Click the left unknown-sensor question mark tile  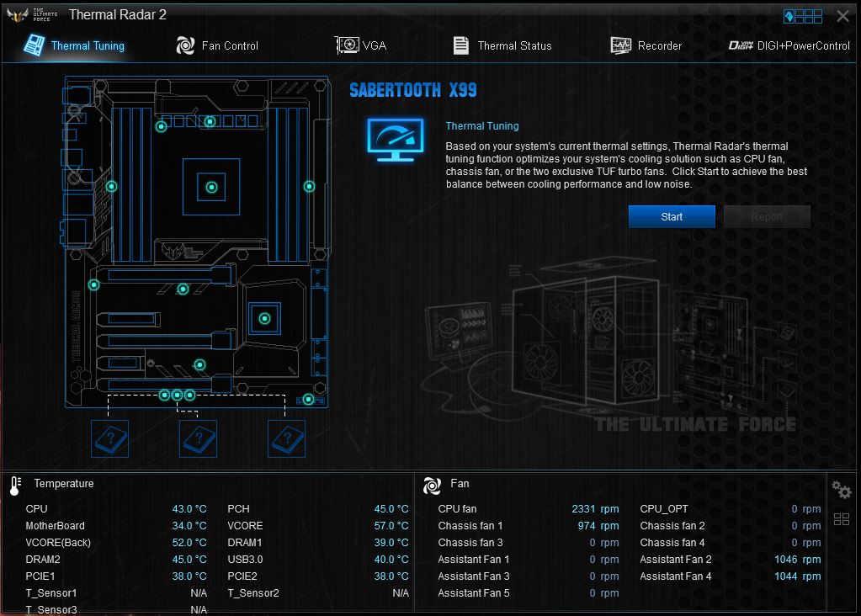[x=109, y=438]
